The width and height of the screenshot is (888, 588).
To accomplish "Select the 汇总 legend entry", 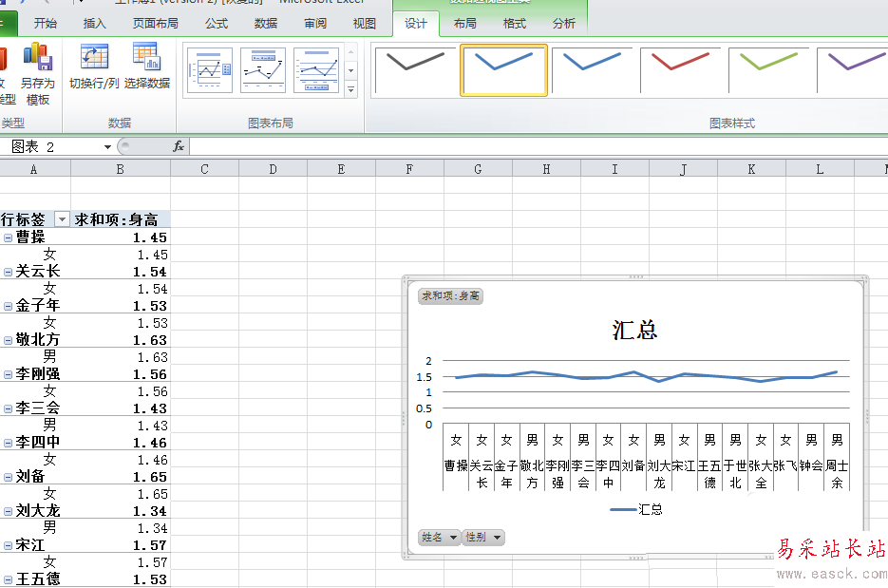I will click(636, 509).
